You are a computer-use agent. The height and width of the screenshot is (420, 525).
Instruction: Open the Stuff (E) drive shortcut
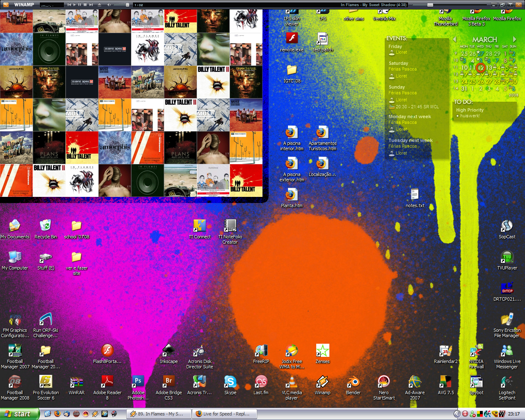46,260
